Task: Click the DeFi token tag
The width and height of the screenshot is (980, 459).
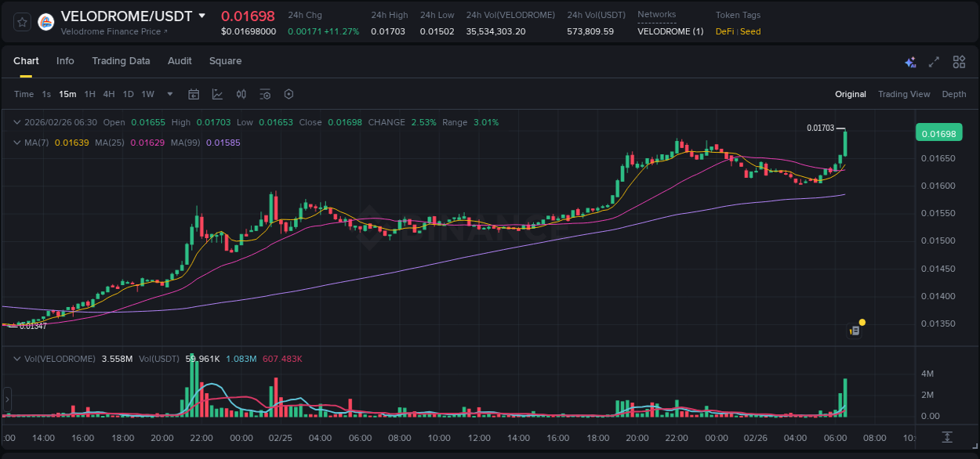Action: (726, 31)
